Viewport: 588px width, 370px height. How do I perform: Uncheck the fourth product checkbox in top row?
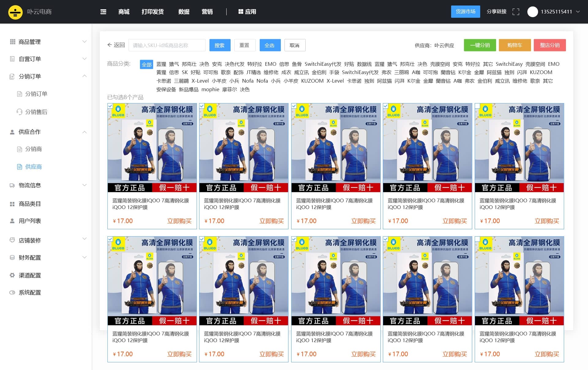click(386, 106)
